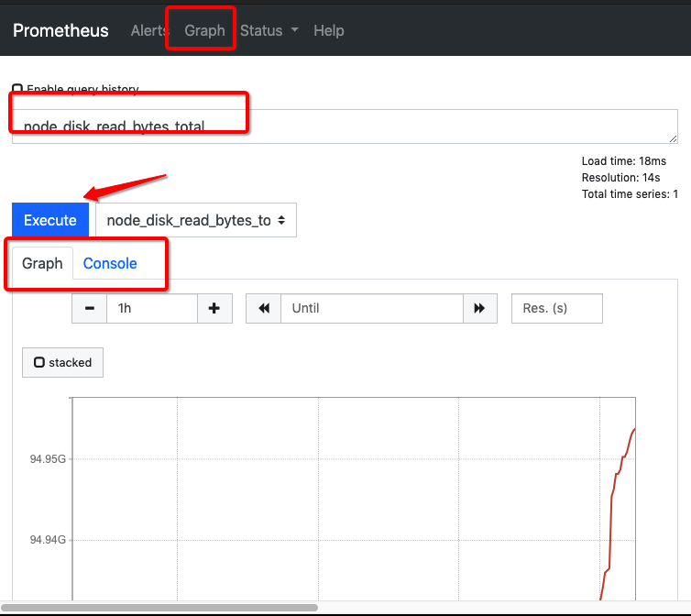The image size is (691, 616).
Task: Rewind end time with double-left arrows
Action: 264,308
